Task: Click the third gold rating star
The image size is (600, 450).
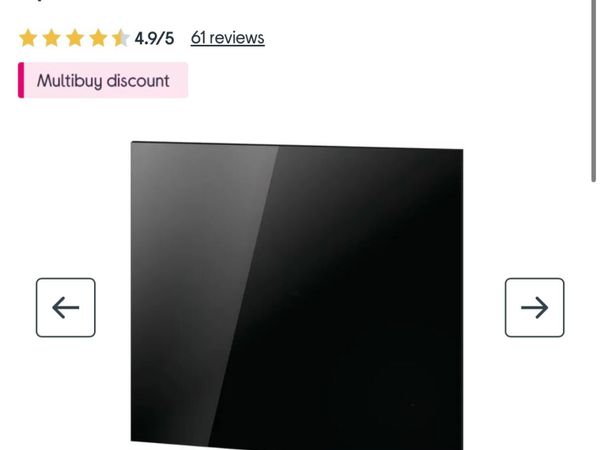Action: click(75, 38)
